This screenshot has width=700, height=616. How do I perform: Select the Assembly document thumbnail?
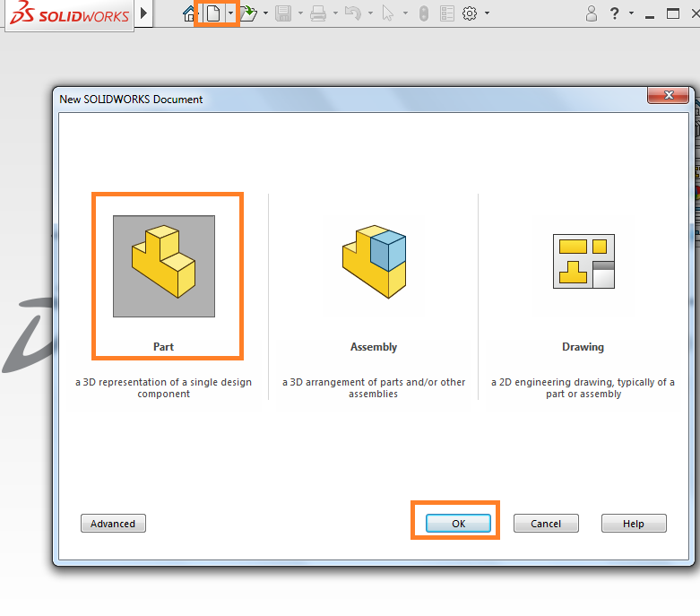[374, 262]
